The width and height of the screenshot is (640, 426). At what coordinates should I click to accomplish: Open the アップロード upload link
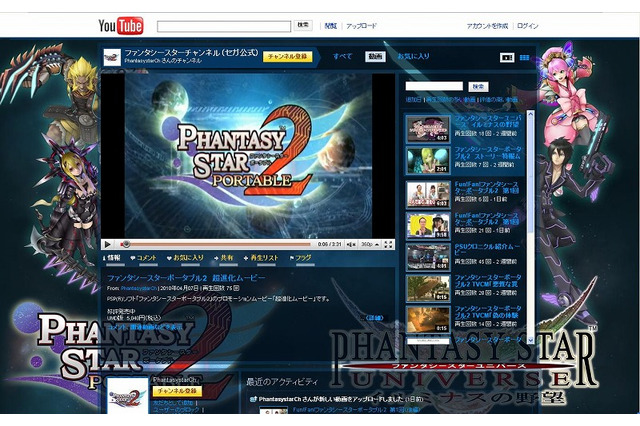pyautogui.click(x=361, y=26)
